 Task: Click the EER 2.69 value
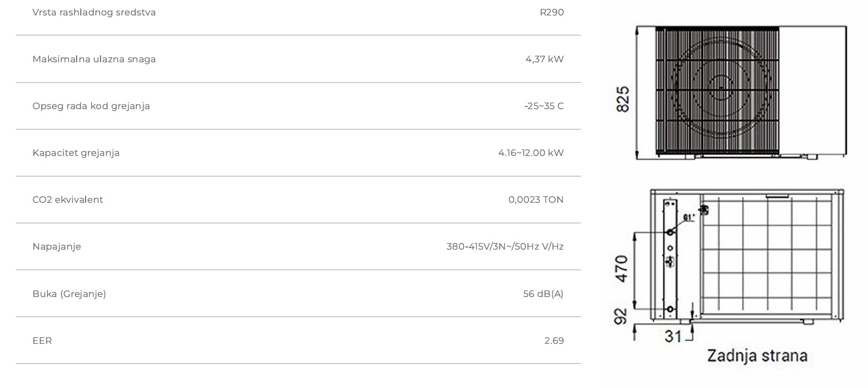coord(554,341)
